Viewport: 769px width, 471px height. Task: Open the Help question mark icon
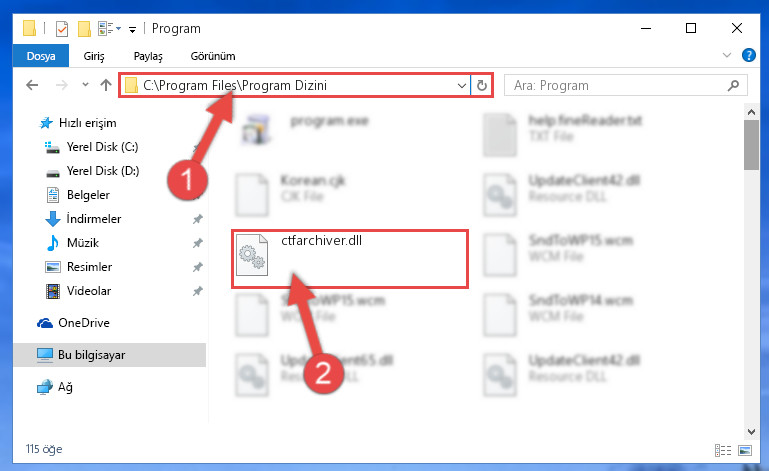click(x=748, y=55)
